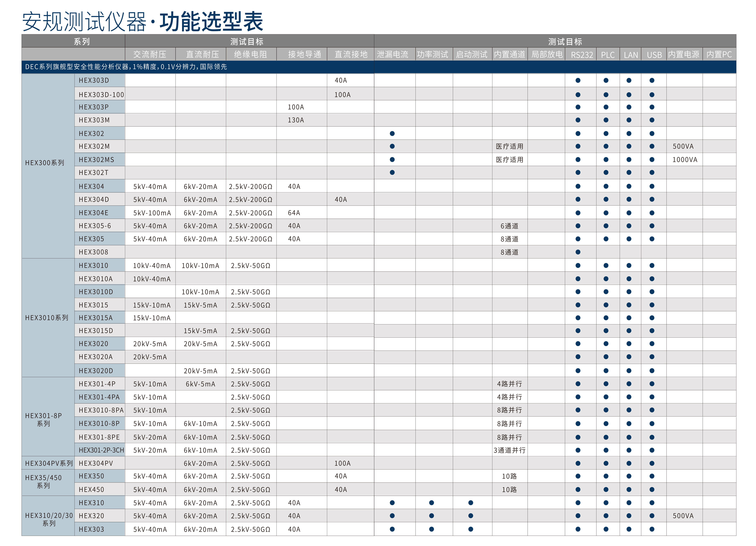The image size is (756, 546).
Task: Click the 绝缘电阻 column header
Action: coord(251,54)
